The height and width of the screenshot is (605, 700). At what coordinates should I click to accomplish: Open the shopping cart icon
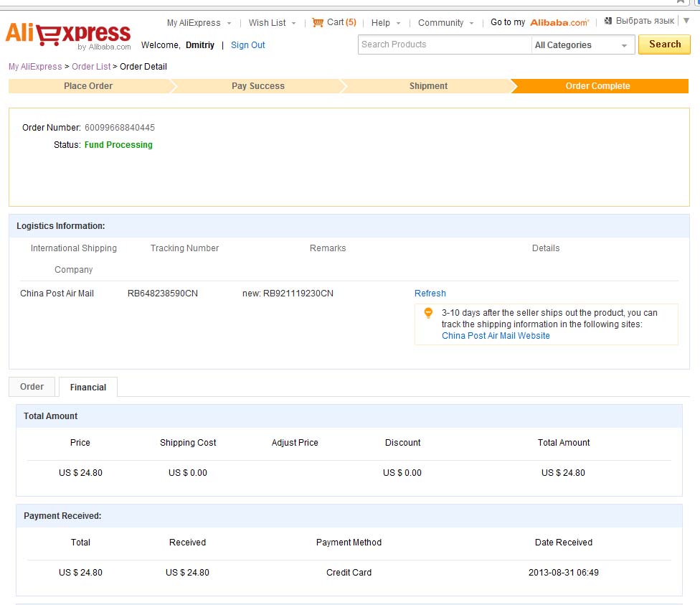coord(318,22)
